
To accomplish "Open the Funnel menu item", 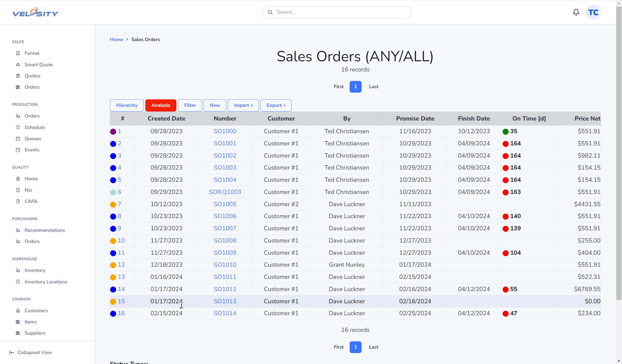I will [32, 53].
